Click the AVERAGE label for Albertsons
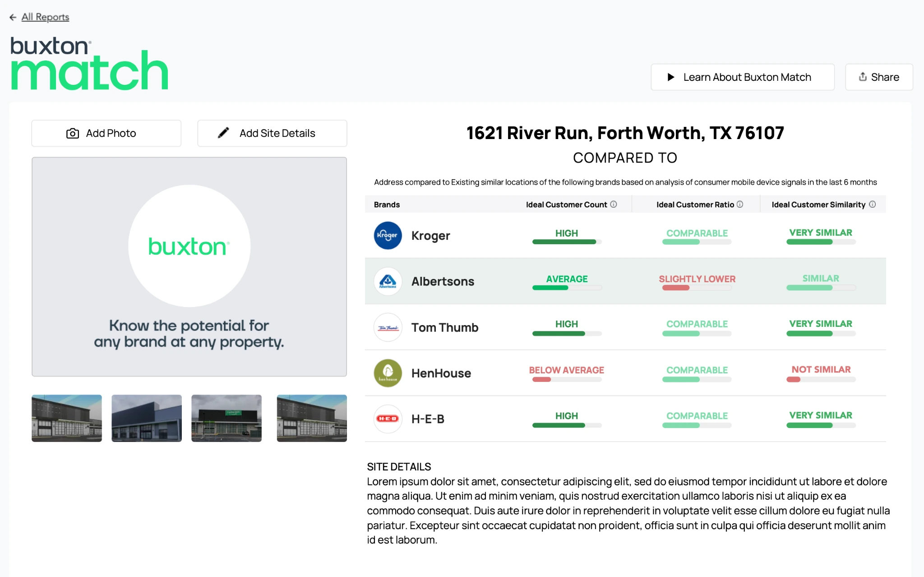Screen dimensions: 924x577 point(567,279)
